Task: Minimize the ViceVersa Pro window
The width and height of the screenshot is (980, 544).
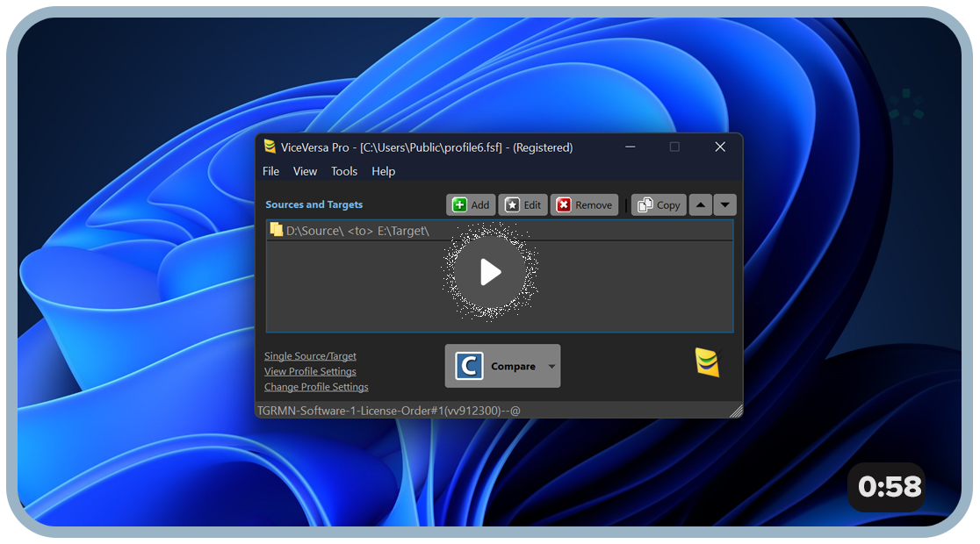Action: 630,147
